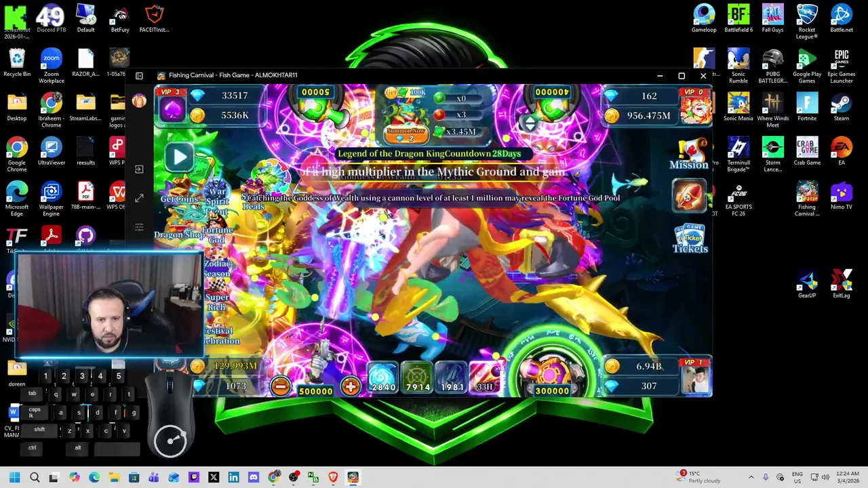Click the auto-play arrow button in the game
868x488 pixels.
180,157
